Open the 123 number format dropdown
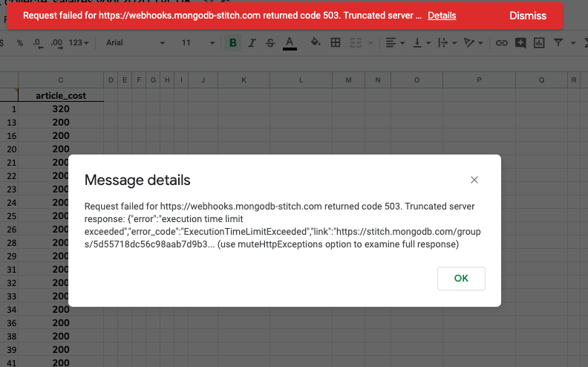Screen dimensions: 588x367 (79, 43)
